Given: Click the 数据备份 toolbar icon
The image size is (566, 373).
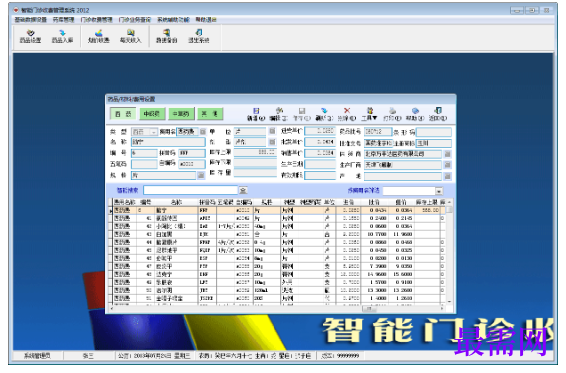Looking at the screenshot, I should (x=166, y=36).
